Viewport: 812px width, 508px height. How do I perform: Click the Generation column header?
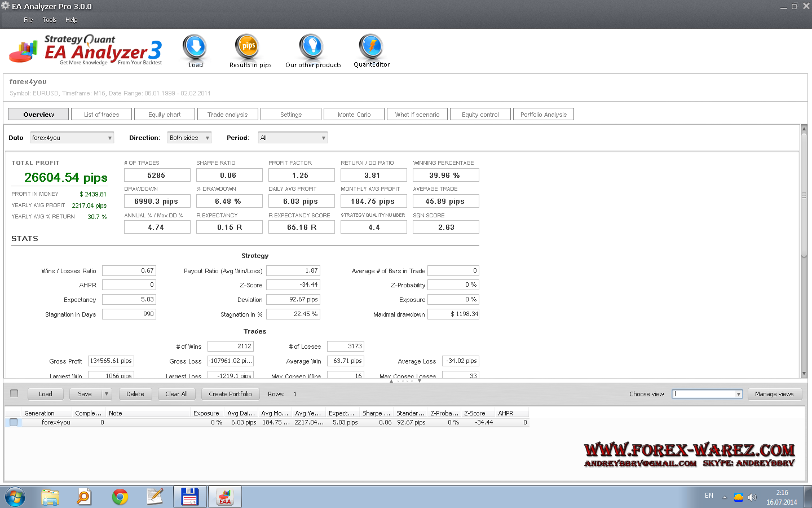click(39, 413)
